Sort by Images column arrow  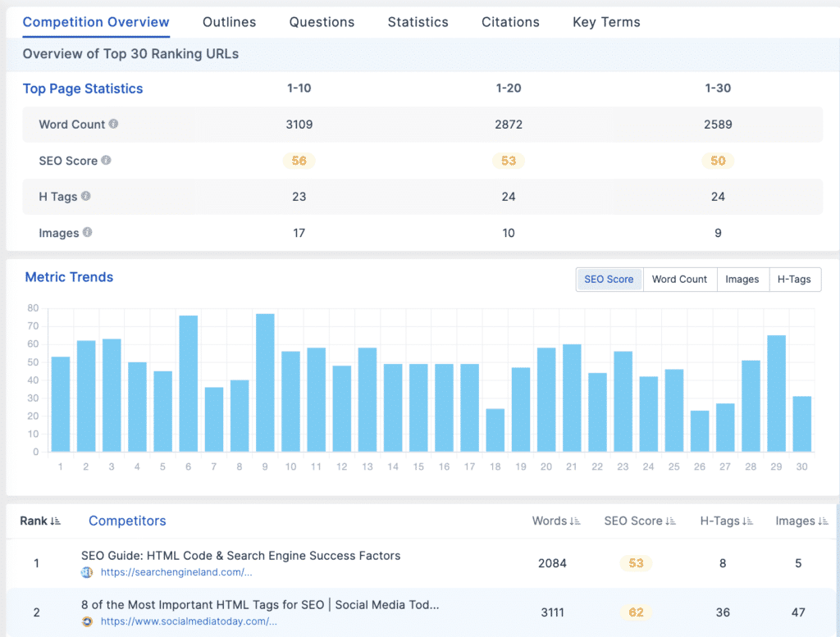point(823,521)
